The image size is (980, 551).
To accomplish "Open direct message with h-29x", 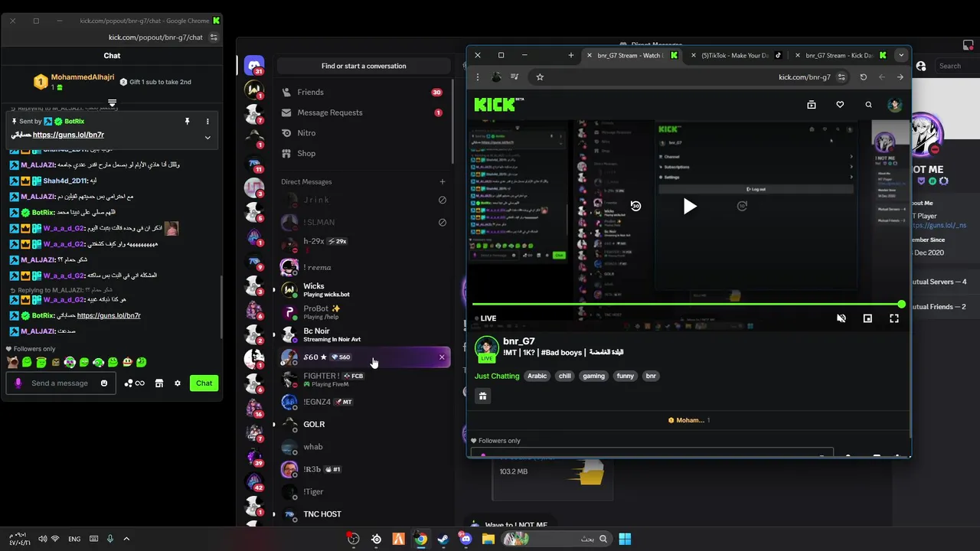I will [364, 244].
